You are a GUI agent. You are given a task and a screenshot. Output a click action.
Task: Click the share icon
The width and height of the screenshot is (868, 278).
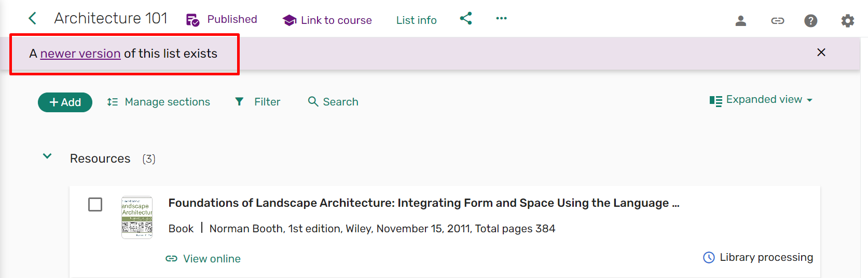(x=466, y=18)
